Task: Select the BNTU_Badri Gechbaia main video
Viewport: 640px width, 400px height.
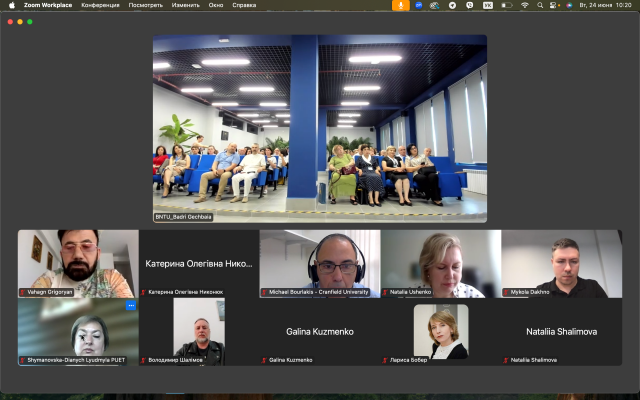Action: point(319,128)
